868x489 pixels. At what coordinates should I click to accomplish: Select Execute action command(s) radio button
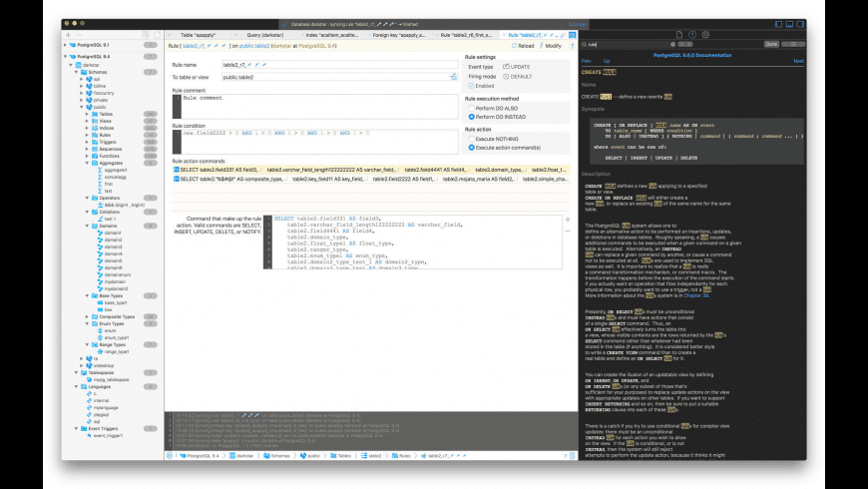[472, 148]
